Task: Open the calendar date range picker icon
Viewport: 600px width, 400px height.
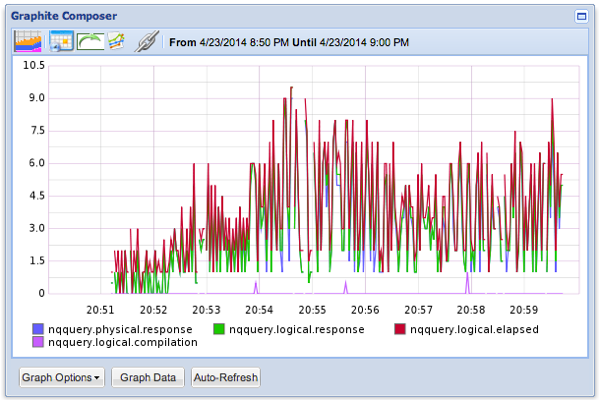Action: tap(59, 42)
